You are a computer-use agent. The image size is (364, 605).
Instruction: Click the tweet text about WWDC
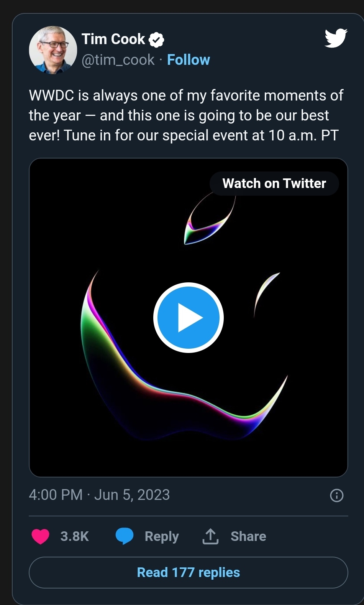(x=186, y=115)
